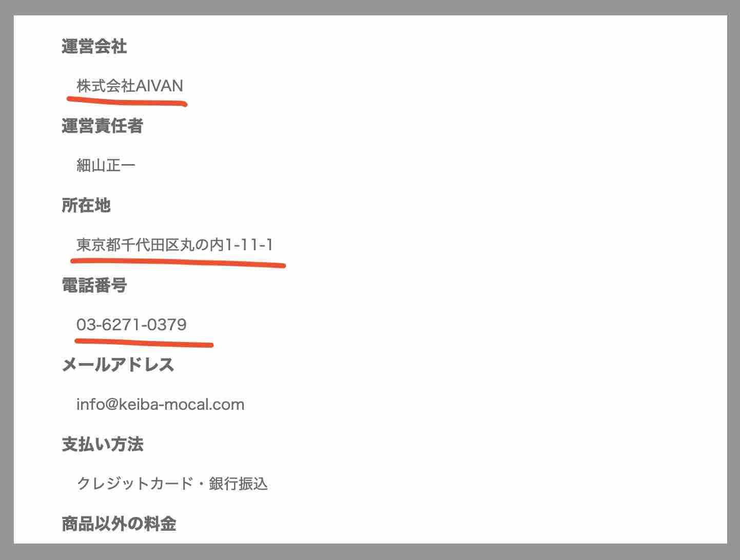The image size is (740, 560).
Task: Click the クレジットカード payment text
Action: (x=134, y=484)
